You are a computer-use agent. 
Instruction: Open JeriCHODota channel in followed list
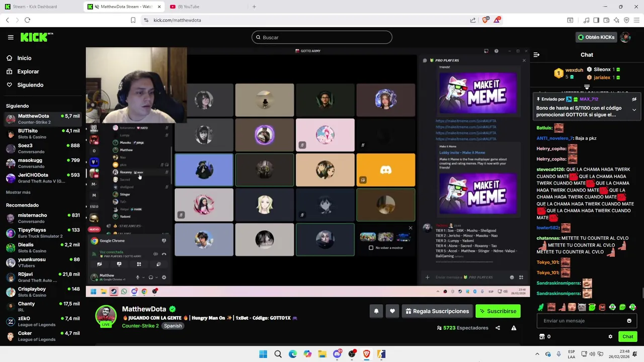pos(43,178)
